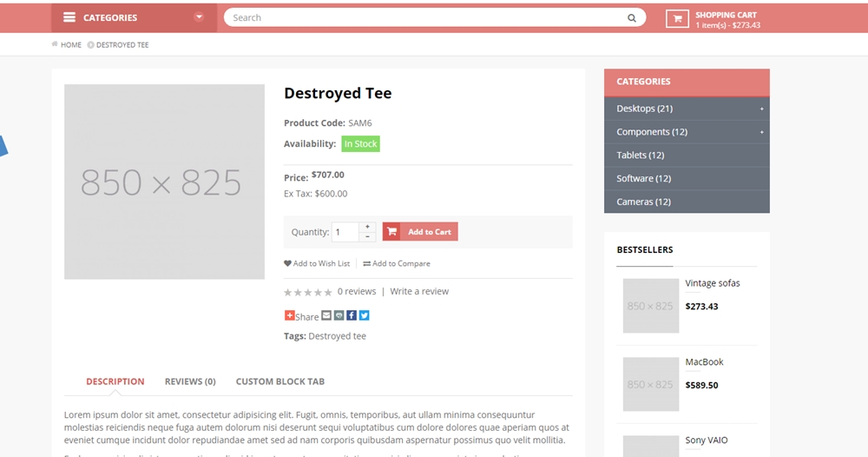This screenshot has height=457, width=868.
Task: Open the main product image placeholder
Action: 164,182
